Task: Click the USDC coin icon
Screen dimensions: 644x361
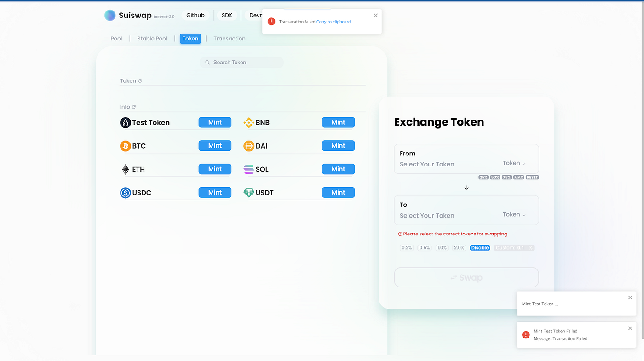Action: 126,193
